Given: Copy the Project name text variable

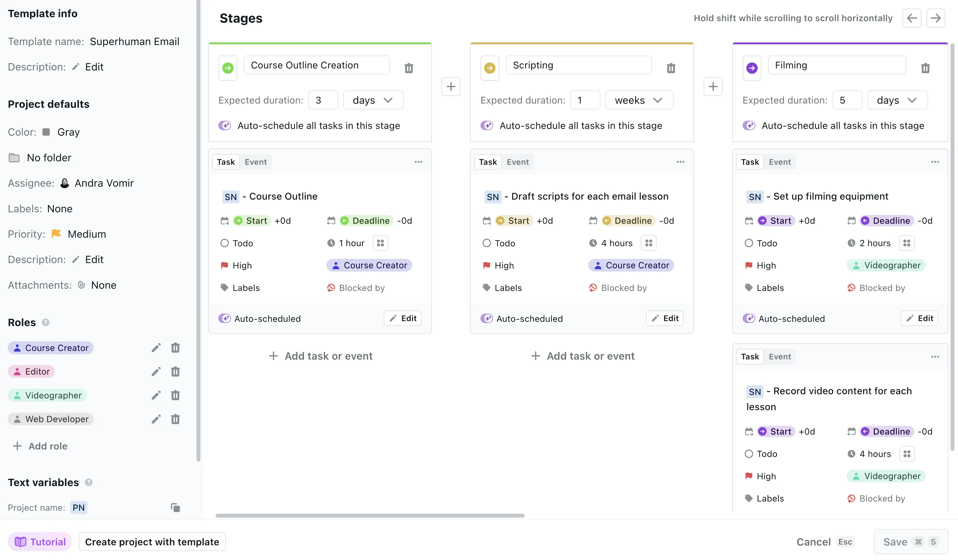Looking at the screenshot, I should pos(175,507).
